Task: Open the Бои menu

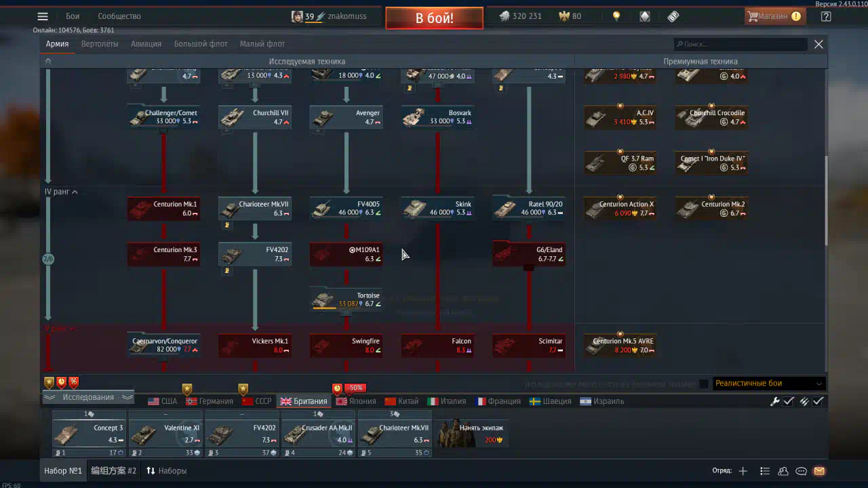Action: [x=73, y=16]
